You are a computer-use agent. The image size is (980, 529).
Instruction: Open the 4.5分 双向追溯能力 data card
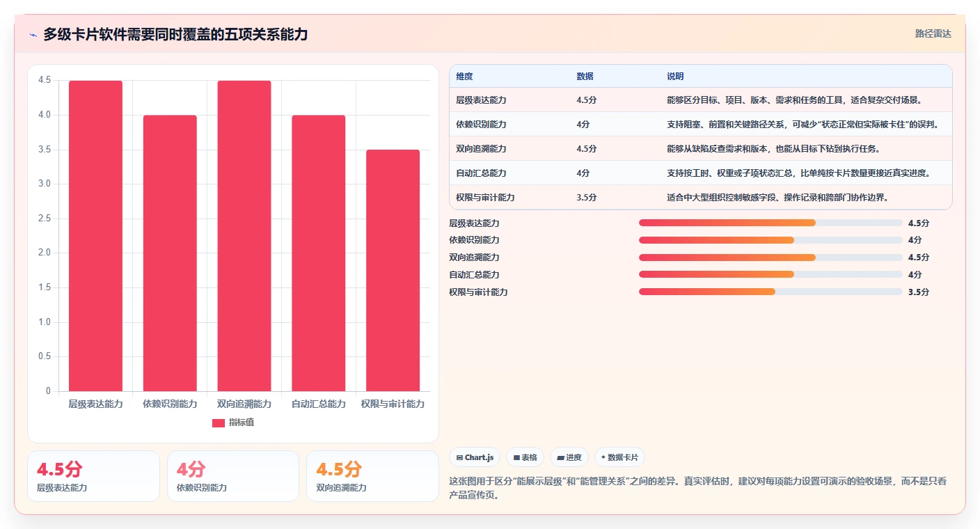point(372,476)
